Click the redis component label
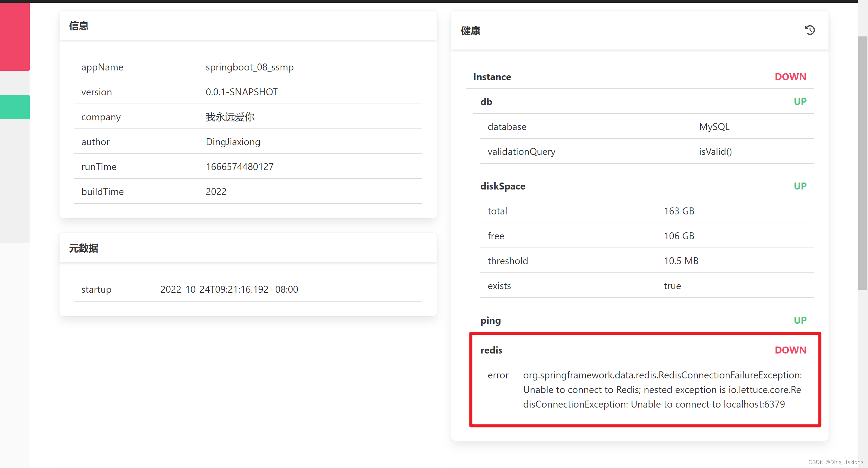This screenshot has height=468, width=868. coord(491,350)
